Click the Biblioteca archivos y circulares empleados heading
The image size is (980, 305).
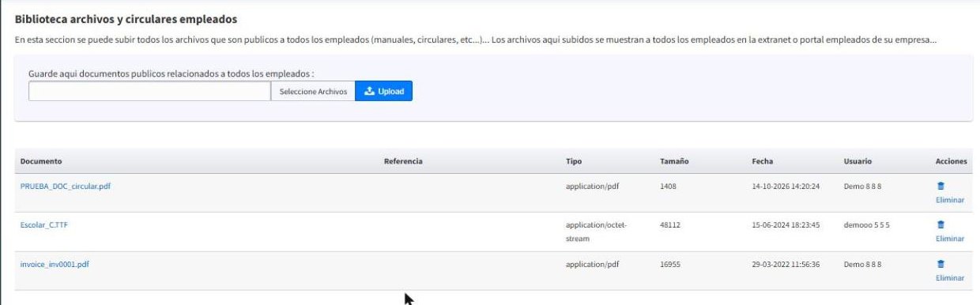click(126, 18)
